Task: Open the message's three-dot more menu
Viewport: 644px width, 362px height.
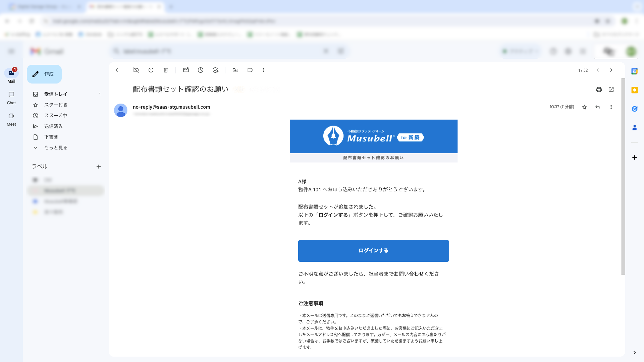Action: click(x=611, y=107)
